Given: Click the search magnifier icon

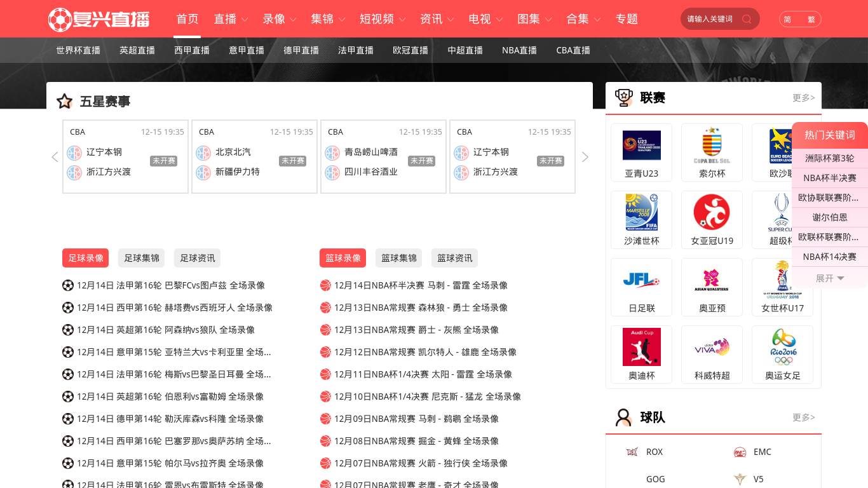Looking at the screenshot, I should click(747, 19).
